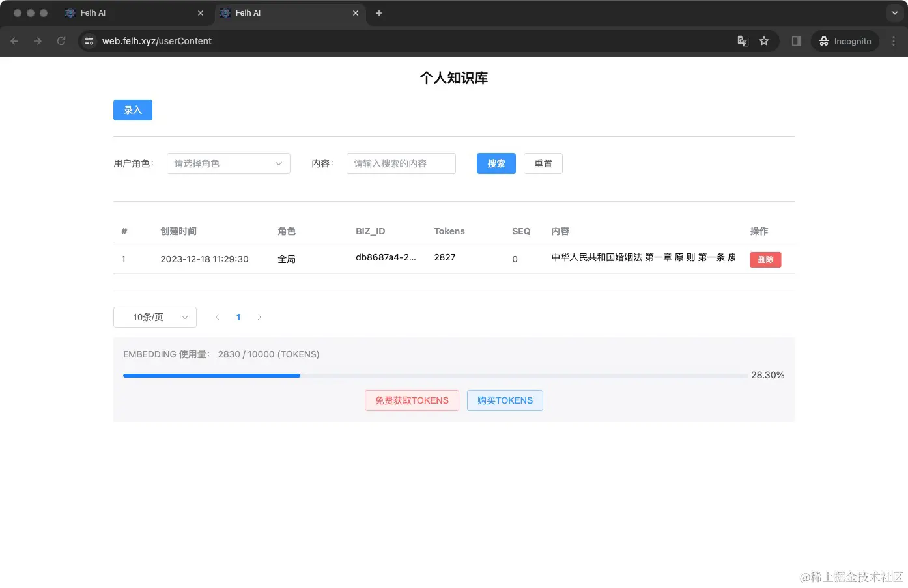The height and width of the screenshot is (588, 908).
Task: Click the 请输入搜索的内容 input field
Action: pos(401,163)
